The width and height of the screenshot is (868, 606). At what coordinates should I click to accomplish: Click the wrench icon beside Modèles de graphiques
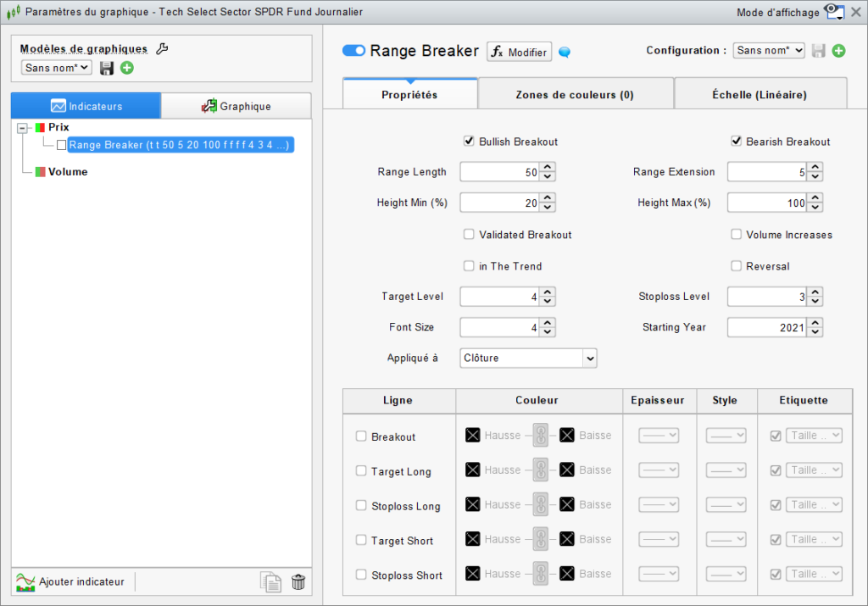coord(162,48)
